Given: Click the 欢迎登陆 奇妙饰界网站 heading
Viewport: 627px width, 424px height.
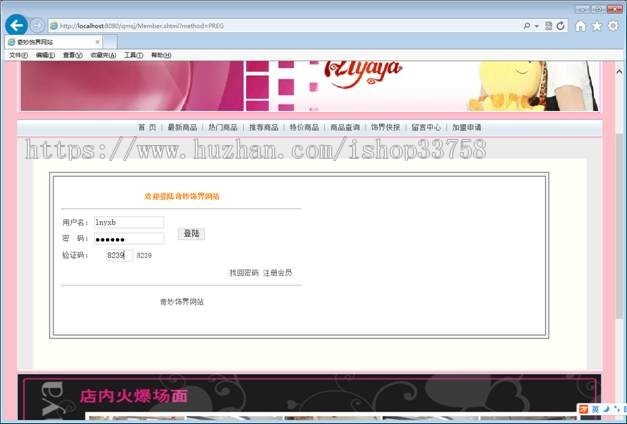Looking at the screenshot, I should [x=182, y=196].
